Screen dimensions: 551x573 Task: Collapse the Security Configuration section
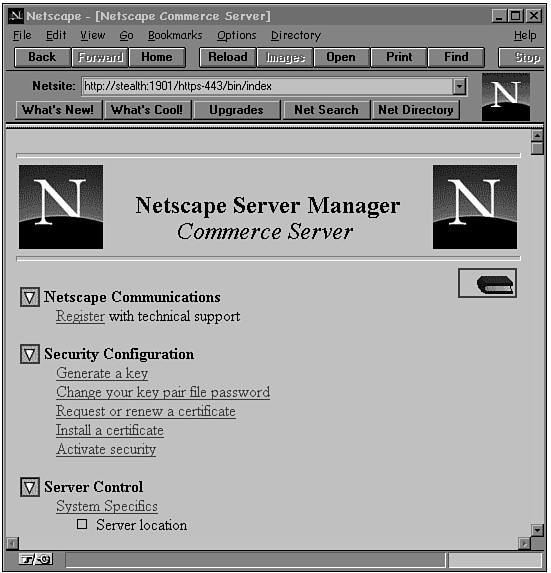click(x=30, y=354)
